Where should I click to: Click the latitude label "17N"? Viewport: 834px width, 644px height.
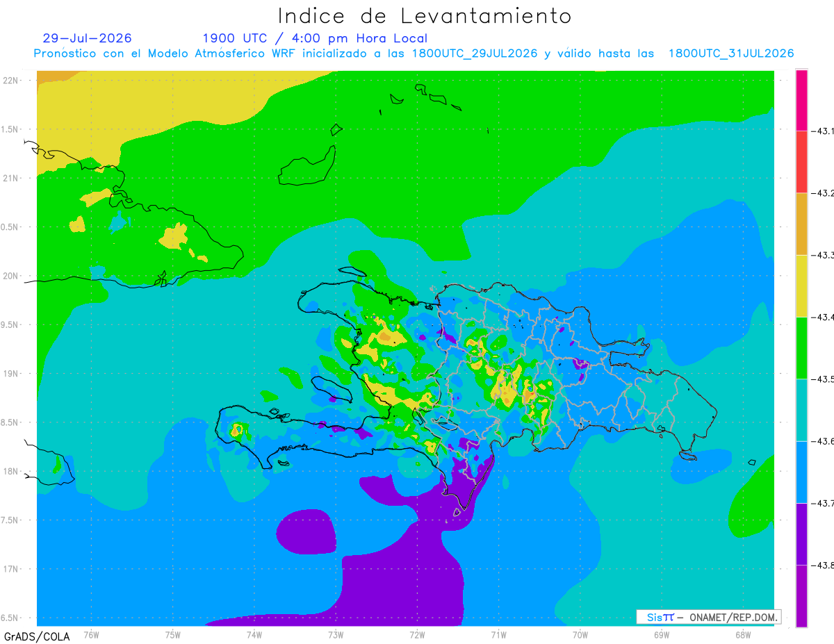[11, 569]
